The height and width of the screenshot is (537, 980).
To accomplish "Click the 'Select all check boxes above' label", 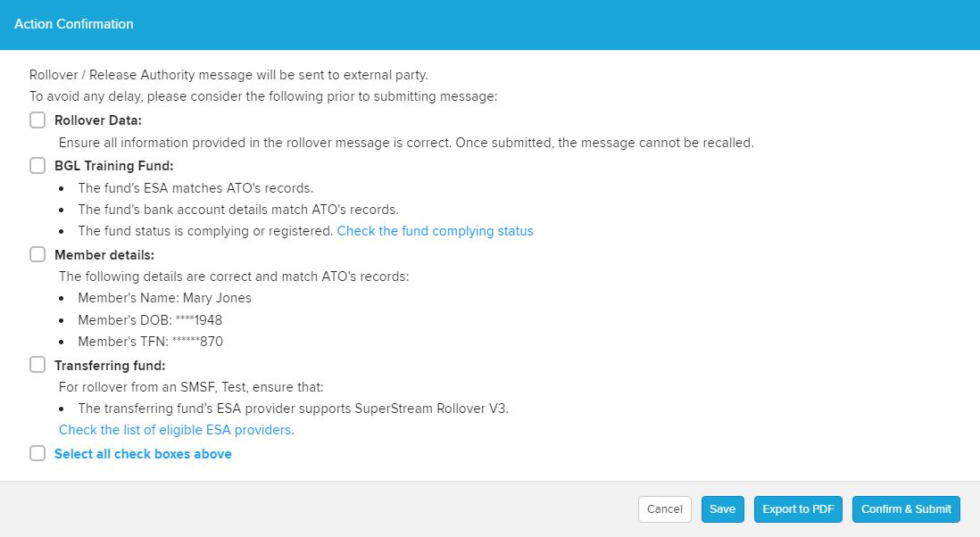I will pos(143,454).
